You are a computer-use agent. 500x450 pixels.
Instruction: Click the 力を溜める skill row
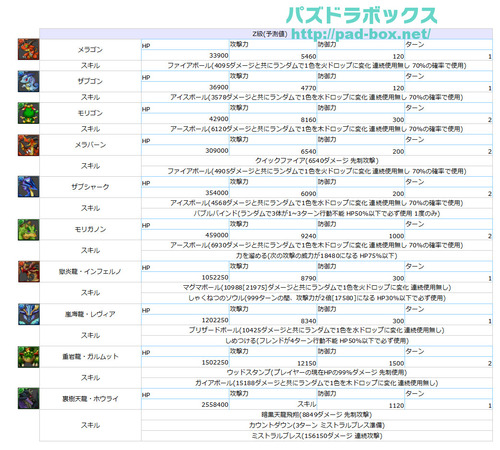(x=317, y=256)
